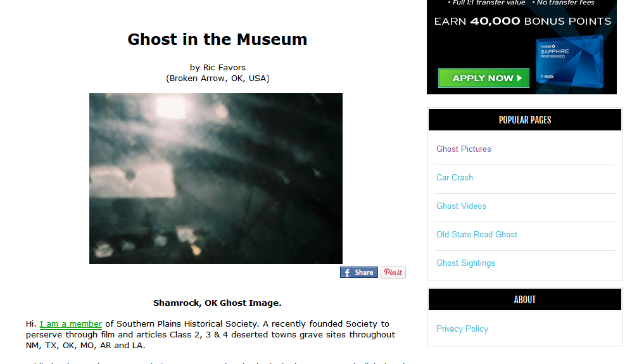Image resolution: width=632 pixels, height=364 pixels.
Task: Click the About section header
Action: tap(525, 299)
